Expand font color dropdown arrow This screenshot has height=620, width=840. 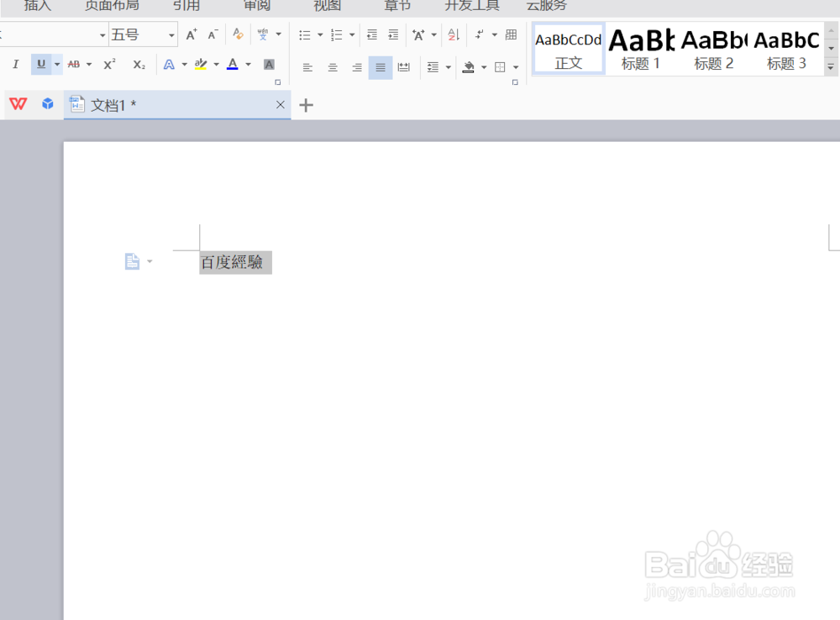(x=248, y=65)
